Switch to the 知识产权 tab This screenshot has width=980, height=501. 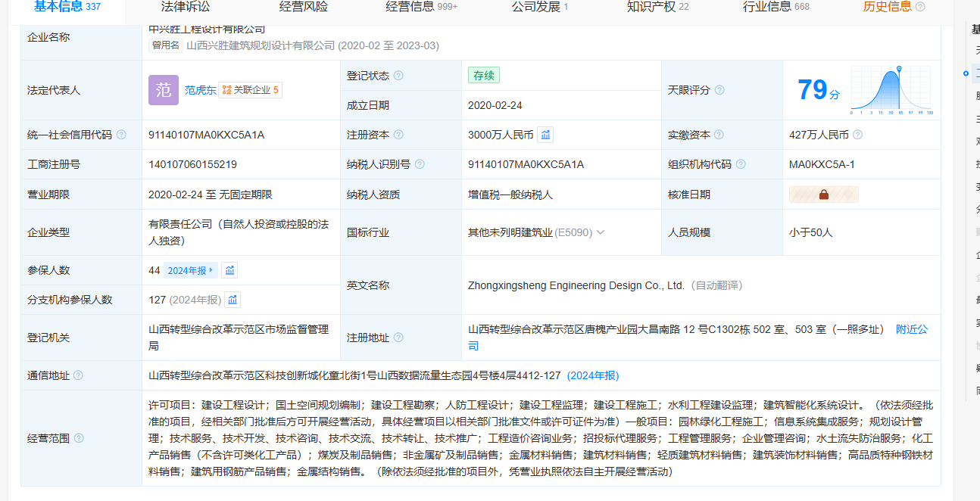point(658,7)
